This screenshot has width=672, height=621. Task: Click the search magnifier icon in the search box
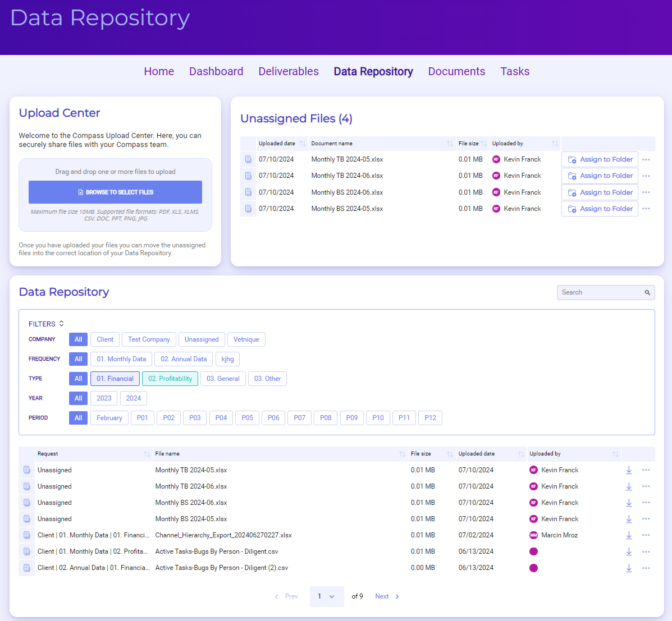647,292
